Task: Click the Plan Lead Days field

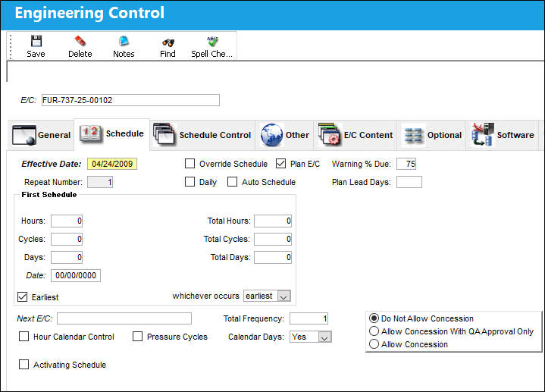Action: coord(409,182)
